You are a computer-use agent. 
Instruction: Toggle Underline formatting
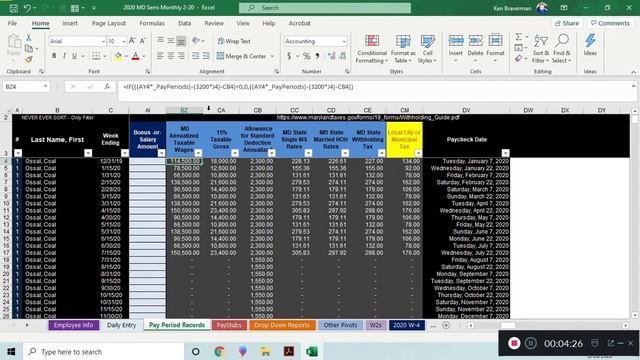pos(74,56)
